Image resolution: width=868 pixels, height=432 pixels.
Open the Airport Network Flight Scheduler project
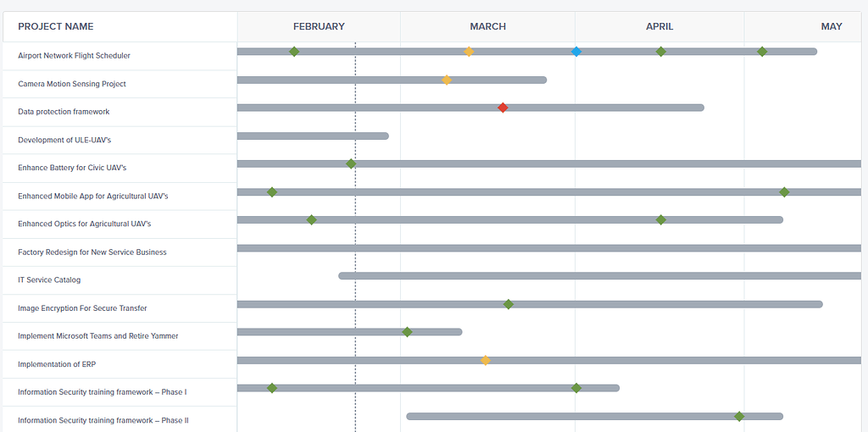75,55
